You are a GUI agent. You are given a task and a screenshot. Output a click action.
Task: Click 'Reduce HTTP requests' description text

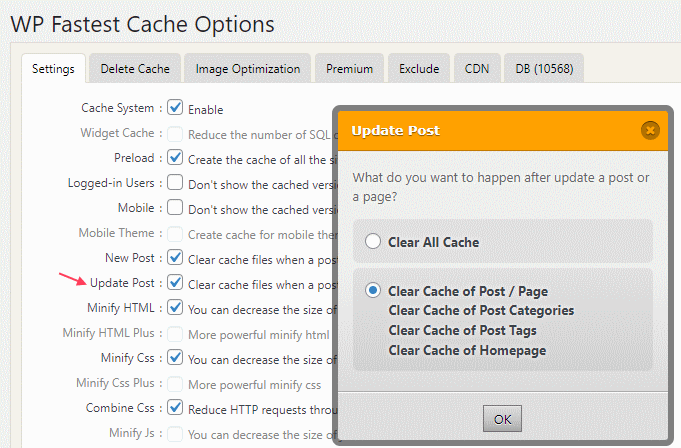(x=262, y=410)
